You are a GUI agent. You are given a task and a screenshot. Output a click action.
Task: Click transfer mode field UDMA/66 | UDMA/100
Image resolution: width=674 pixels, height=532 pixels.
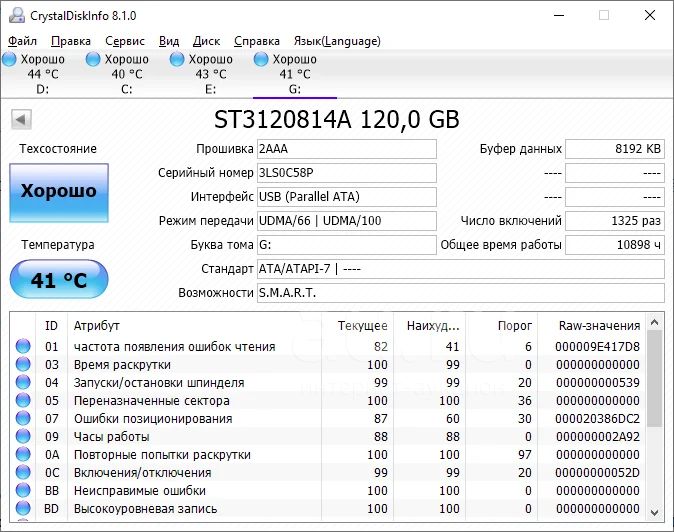(346, 221)
